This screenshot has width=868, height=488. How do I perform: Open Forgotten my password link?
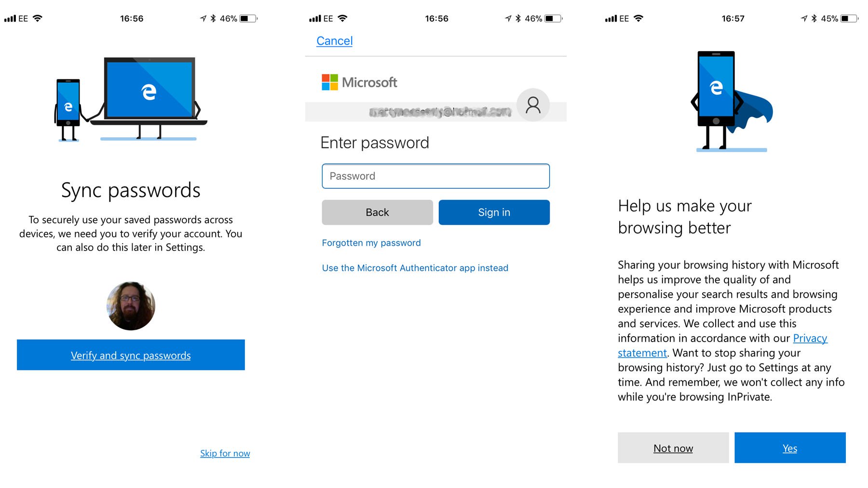click(x=371, y=243)
